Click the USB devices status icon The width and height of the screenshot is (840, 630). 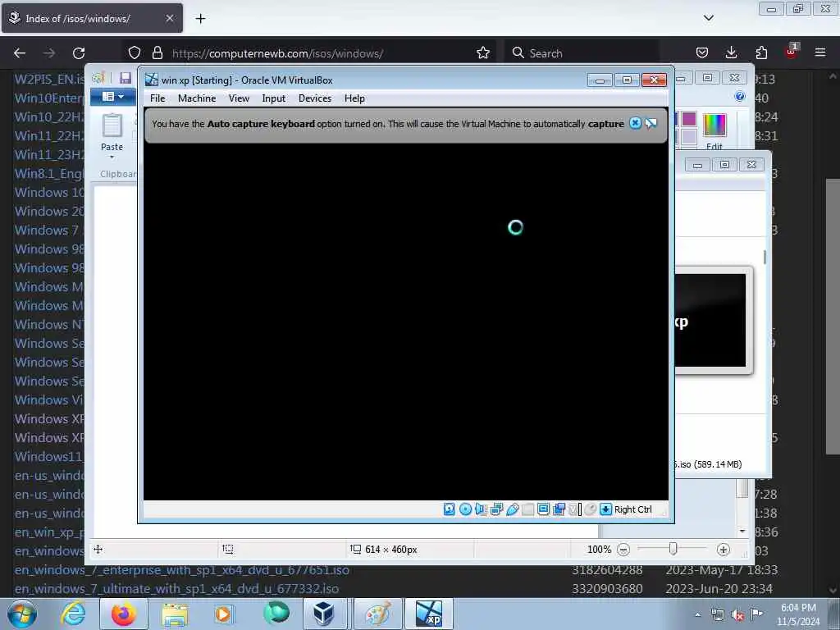click(512, 509)
